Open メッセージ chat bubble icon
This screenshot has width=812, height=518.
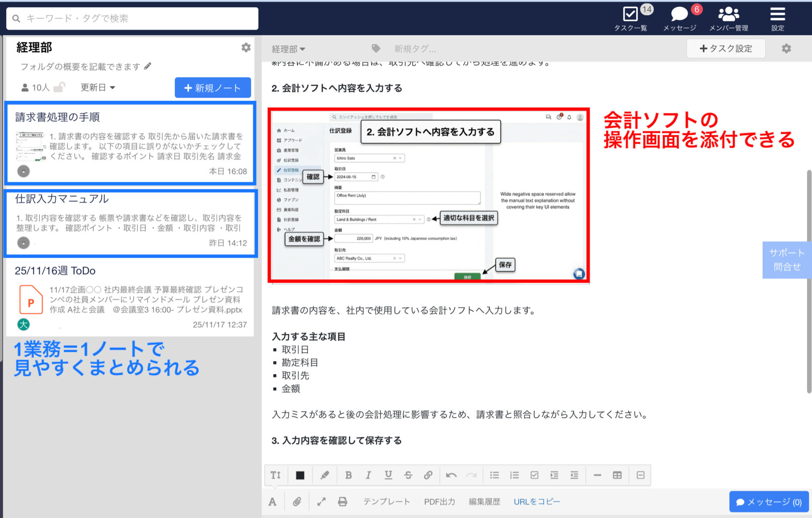tap(680, 14)
